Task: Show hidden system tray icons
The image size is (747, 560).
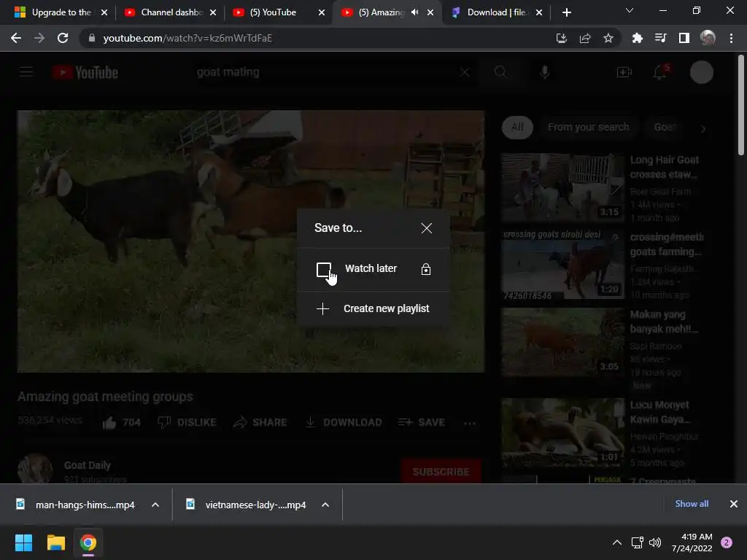Action: pyautogui.click(x=617, y=542)
